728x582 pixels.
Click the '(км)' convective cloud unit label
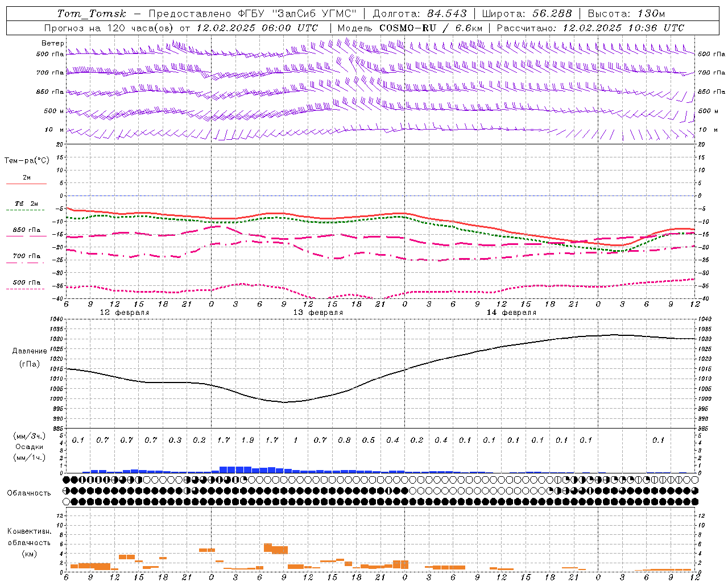[29, 554]
